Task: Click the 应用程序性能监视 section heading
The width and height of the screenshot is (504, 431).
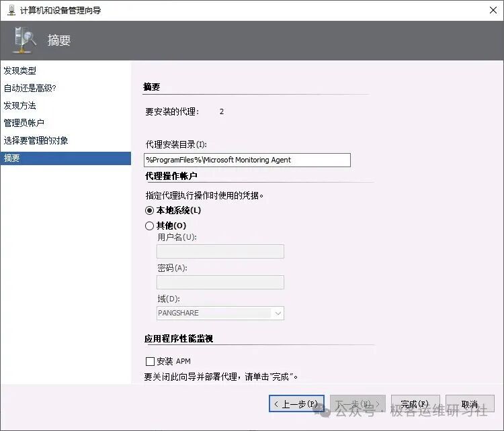Action: click(x=179, y=338)
